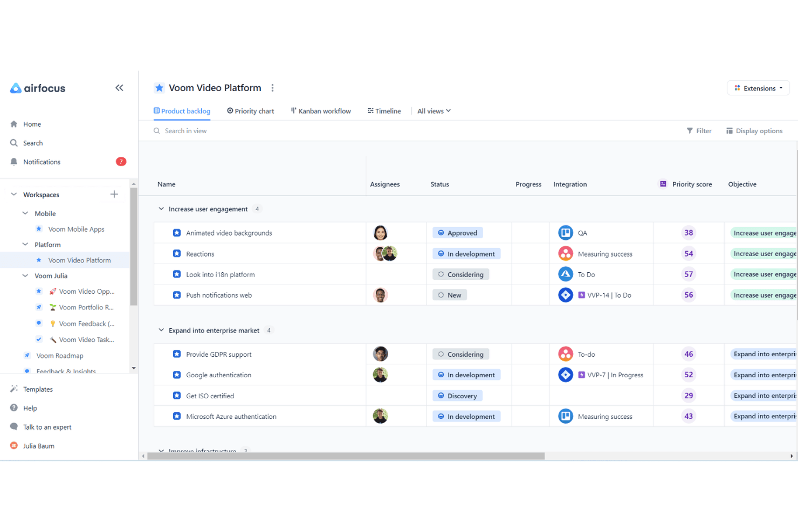Click the Priority score column icon
Screen dimensions: 798x532
[663, 184]
